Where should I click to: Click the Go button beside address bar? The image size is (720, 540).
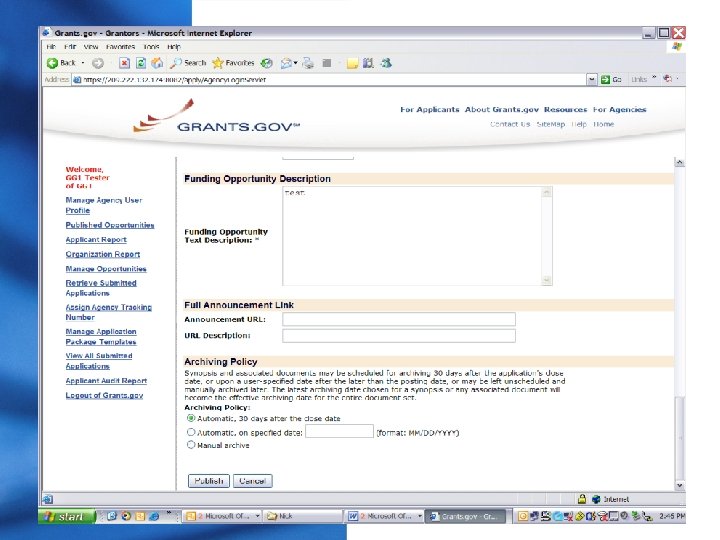tap(611, 79)
